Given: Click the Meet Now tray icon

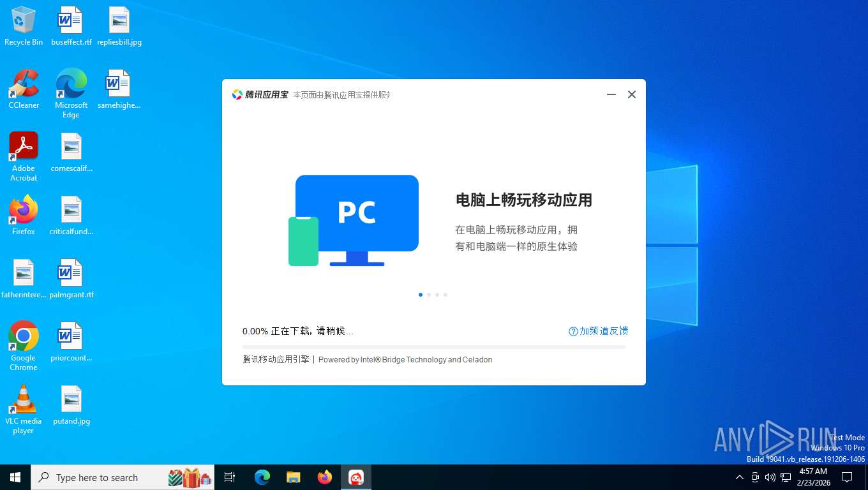Looking at the screenshot, I should 755,477.
